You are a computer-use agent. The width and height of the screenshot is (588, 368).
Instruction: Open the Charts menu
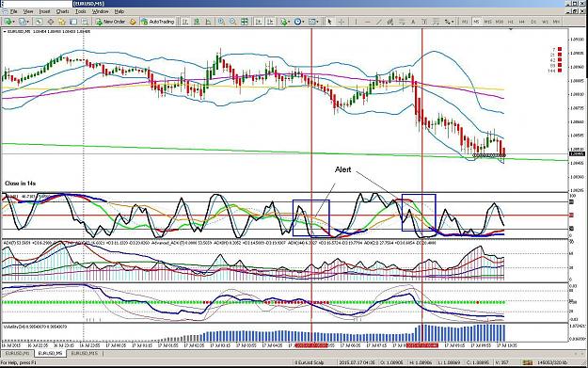click(x=63, y=11)
